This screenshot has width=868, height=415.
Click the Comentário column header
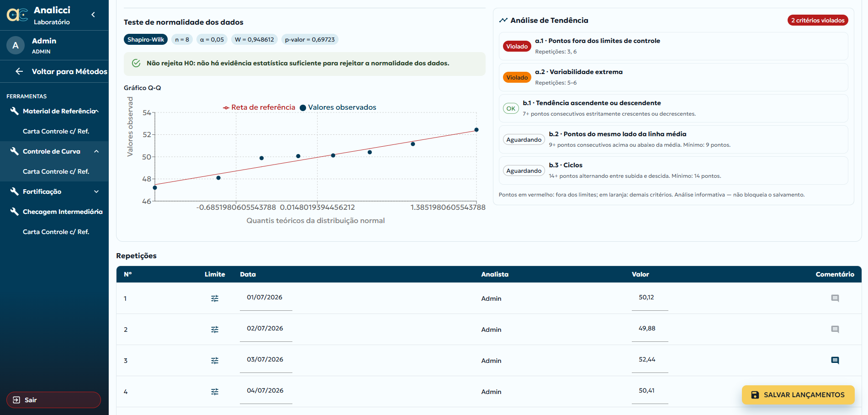tap(835, 274)
